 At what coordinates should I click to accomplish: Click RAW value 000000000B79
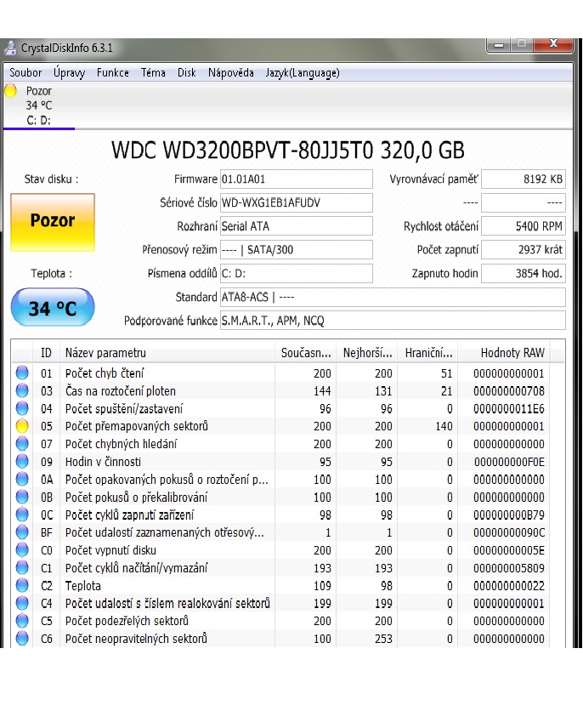click(509, 515)
